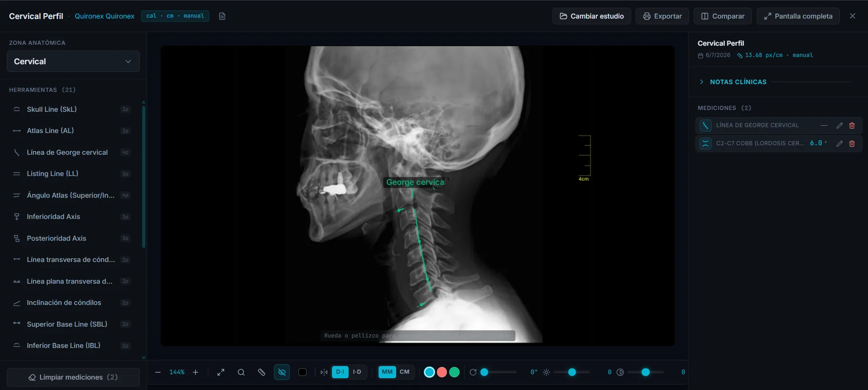Edit the C2-C7 Cobb measurement with the pencil icon

839,143
